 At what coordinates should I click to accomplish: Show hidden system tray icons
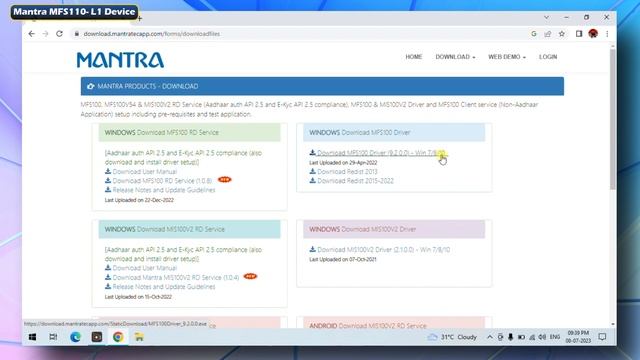tap(489, 337)
